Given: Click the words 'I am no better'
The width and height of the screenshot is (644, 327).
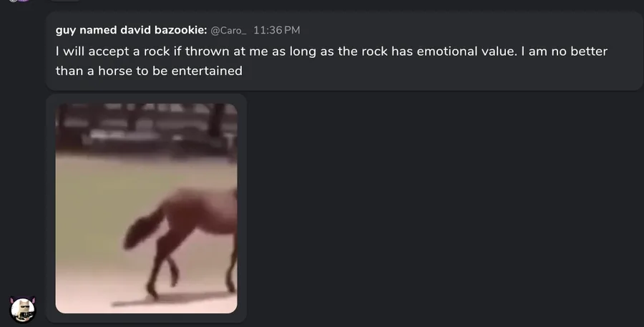Looking at the screenshot, I should tap(565, 52).
